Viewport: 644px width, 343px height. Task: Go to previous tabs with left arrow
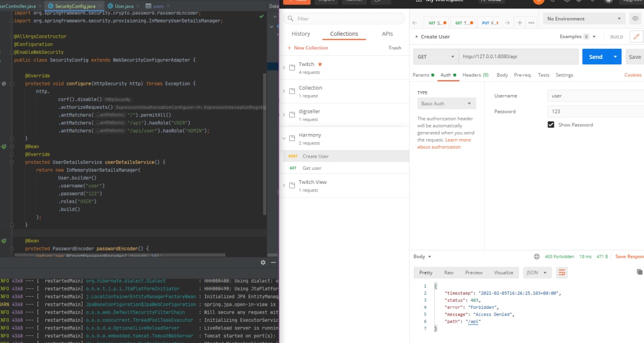415,23
